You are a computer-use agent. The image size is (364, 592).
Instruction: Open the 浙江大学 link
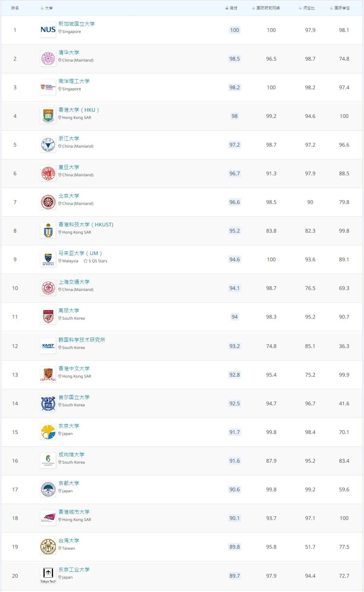click(69, 138)
